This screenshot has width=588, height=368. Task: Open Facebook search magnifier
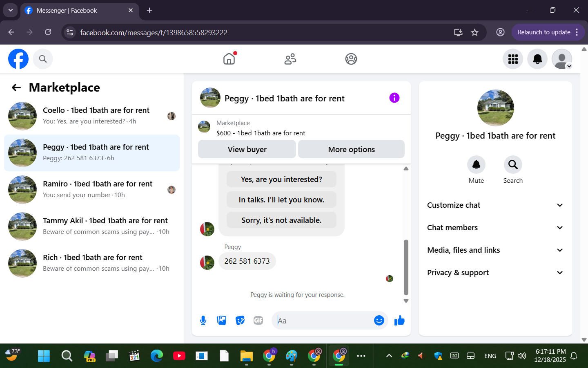coord(43,59)
